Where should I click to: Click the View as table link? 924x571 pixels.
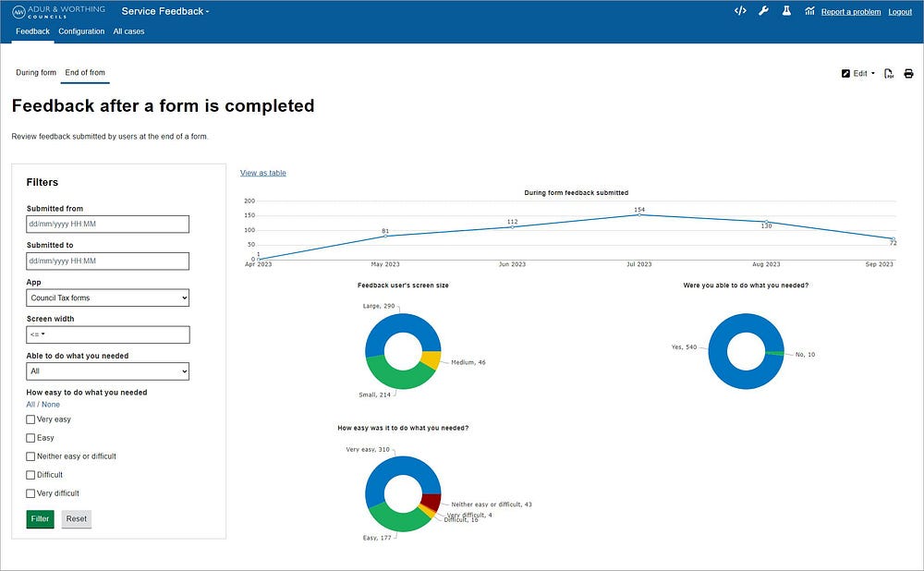pyautogui.click(x=262, y=173)
